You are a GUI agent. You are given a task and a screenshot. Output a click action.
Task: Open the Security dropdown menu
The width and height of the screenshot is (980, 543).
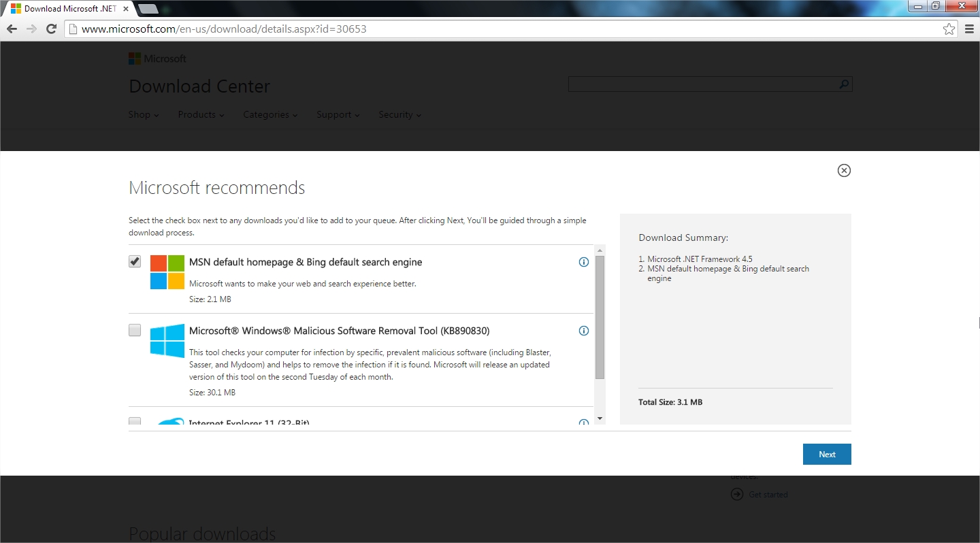click(x=399, y=114)
